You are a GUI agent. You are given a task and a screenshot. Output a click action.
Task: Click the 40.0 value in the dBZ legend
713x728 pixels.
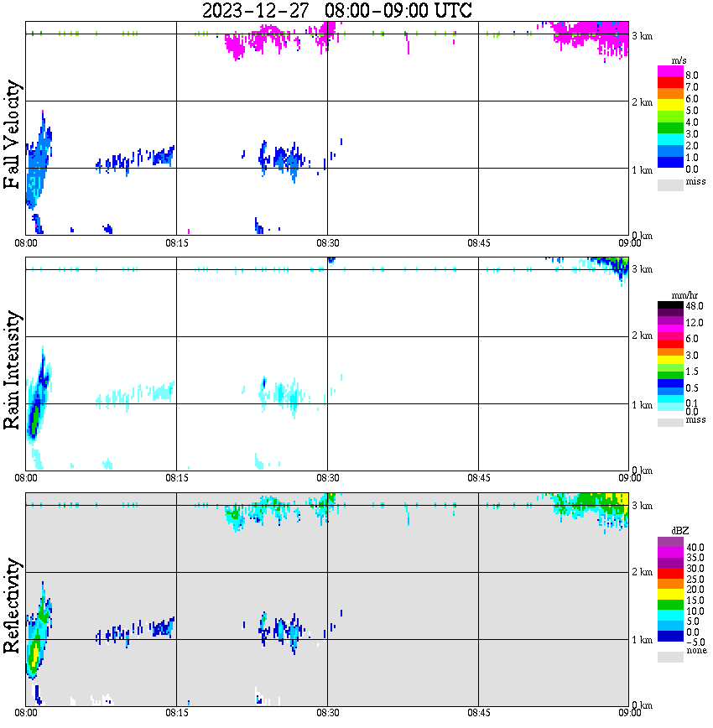coord(695,548)
